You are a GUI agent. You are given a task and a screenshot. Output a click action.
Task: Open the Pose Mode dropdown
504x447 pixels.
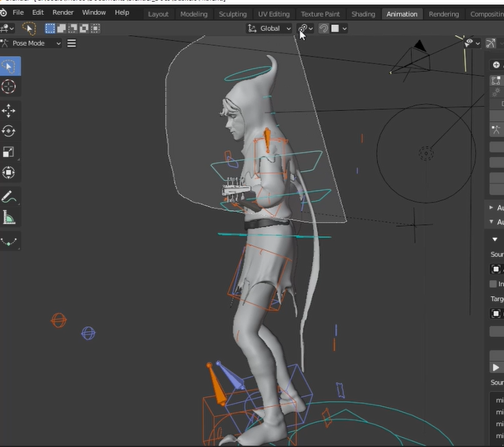pos(35,43)
